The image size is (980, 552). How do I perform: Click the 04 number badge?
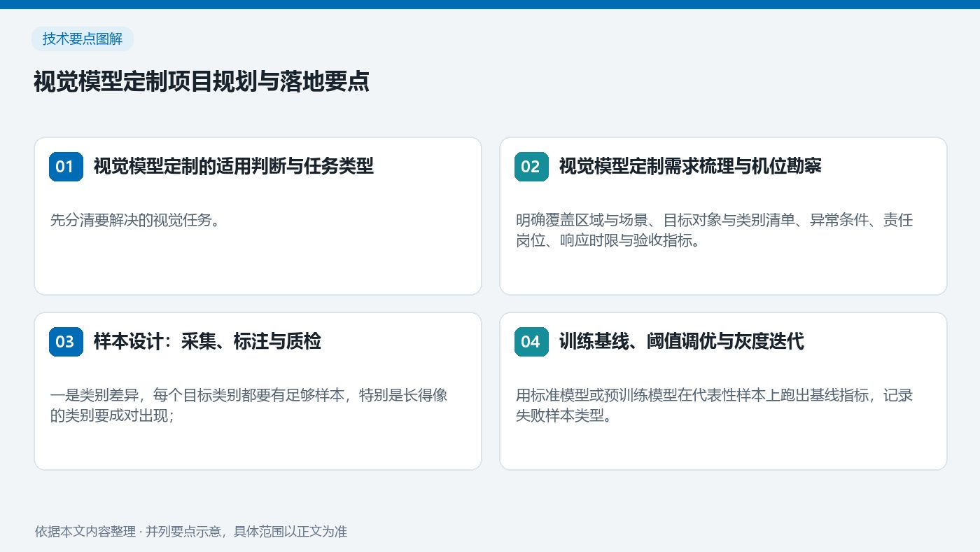[531, 342]
